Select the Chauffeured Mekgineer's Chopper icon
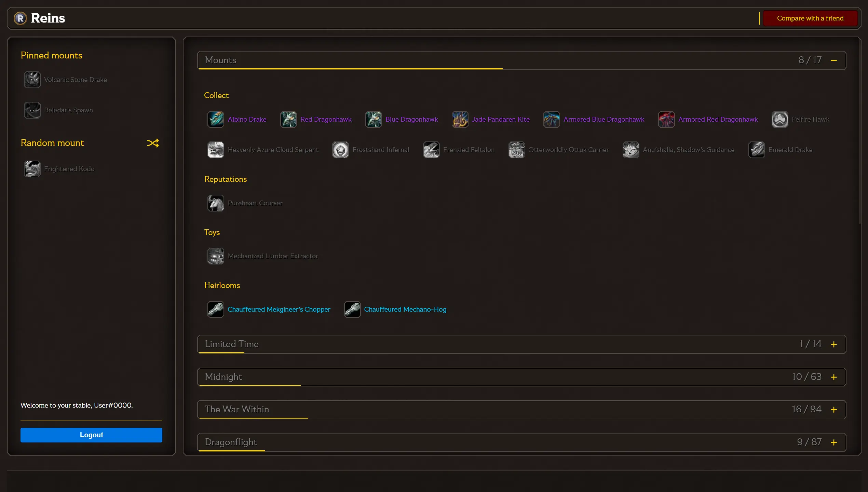Viewport: 868px width, 492px height. tap(216, 309)
